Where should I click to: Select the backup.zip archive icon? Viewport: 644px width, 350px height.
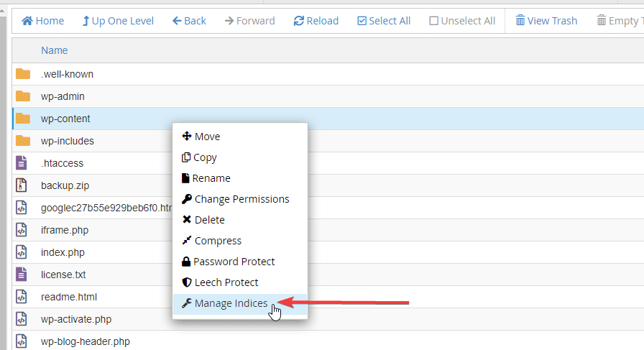tap(22, 185)
